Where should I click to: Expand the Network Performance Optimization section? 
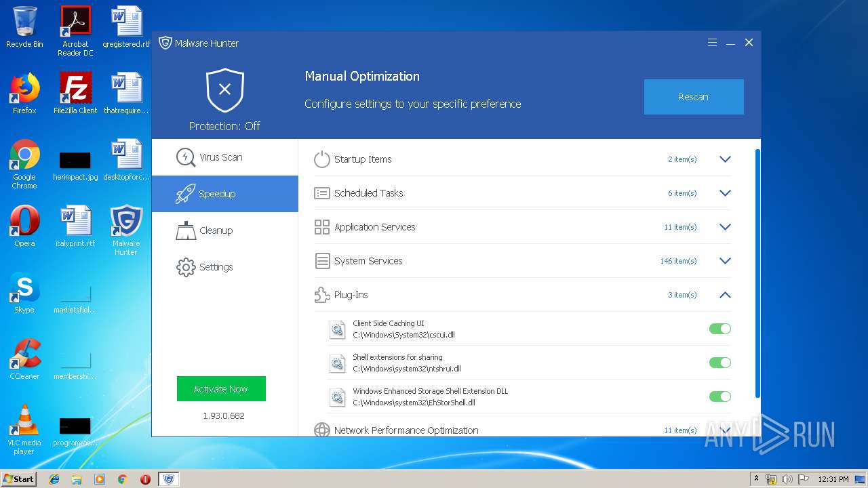point(725,430)
